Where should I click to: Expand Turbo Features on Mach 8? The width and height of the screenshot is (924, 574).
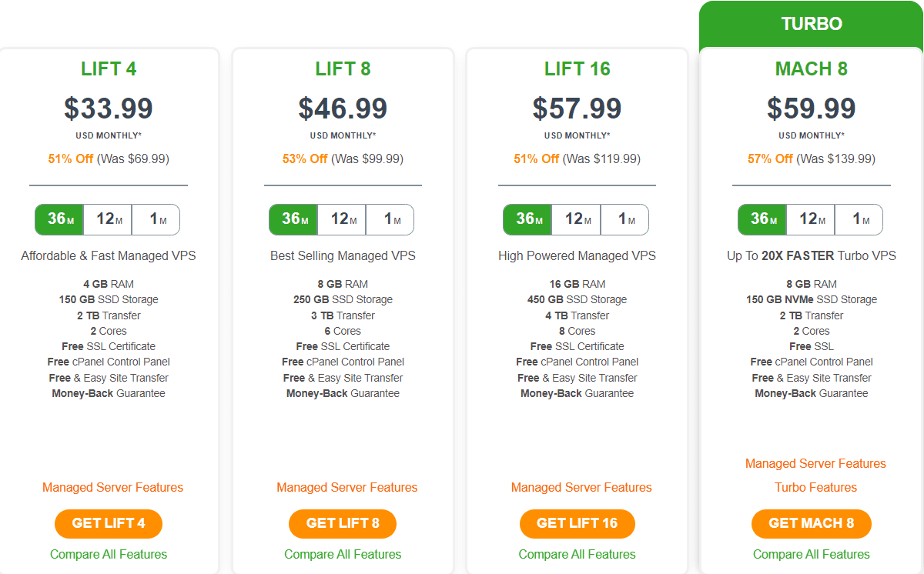point(815,487)
